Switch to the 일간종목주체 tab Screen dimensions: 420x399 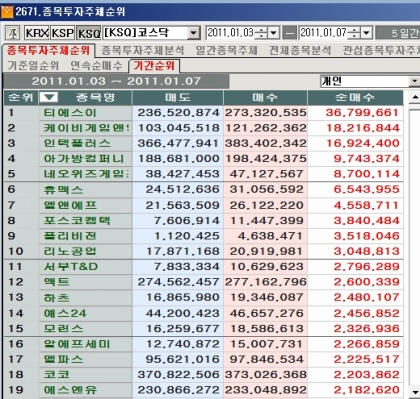point(226,51)
